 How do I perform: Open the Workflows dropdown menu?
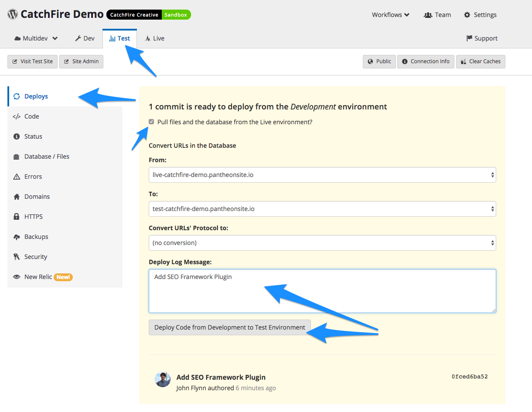pyautogui.click(x=390, y=15)
